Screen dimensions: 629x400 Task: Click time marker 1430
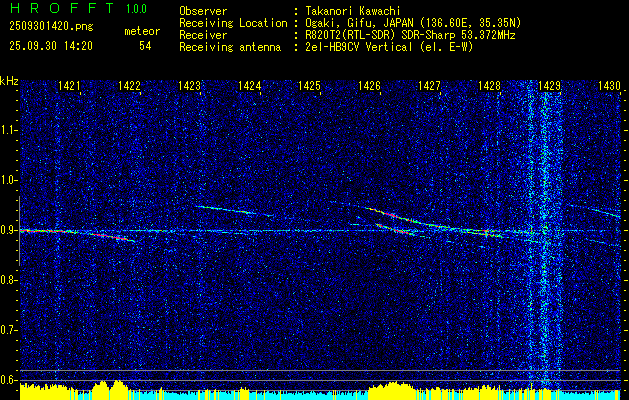pos(609,85)
